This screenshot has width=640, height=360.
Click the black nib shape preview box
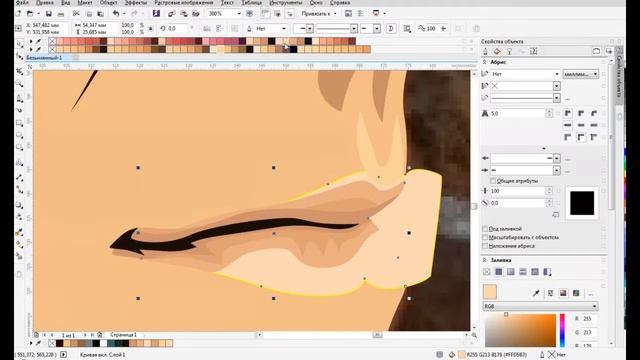click(x=582, y=202)
